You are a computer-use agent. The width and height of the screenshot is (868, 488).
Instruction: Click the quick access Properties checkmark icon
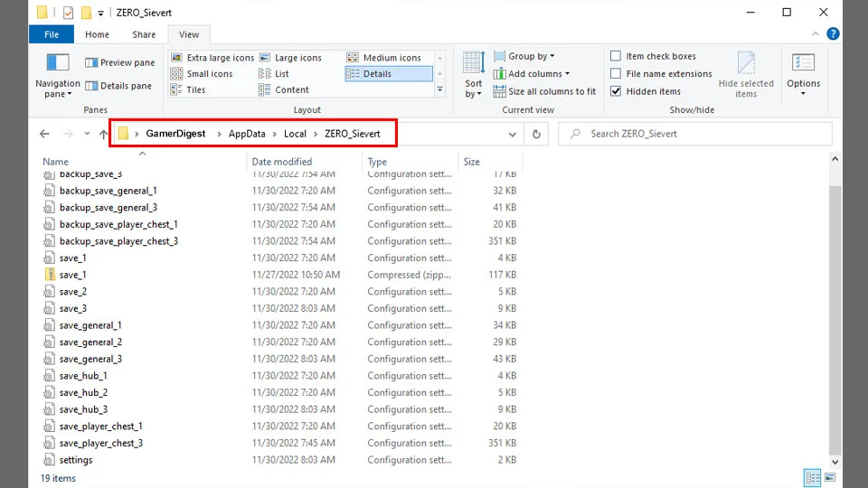point(68,13)
